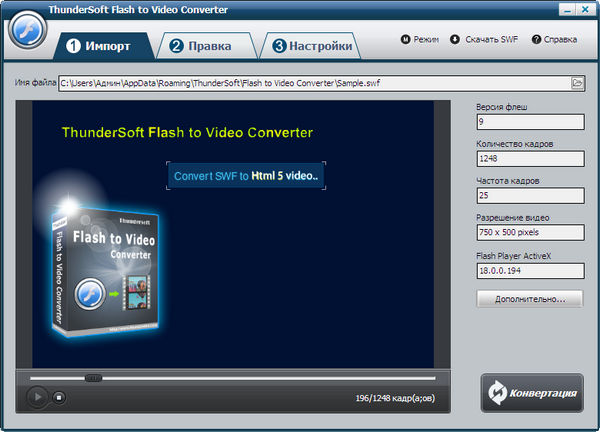Click the product box image in preview
The image size is (600, 432).
click(x=100, y=270)
